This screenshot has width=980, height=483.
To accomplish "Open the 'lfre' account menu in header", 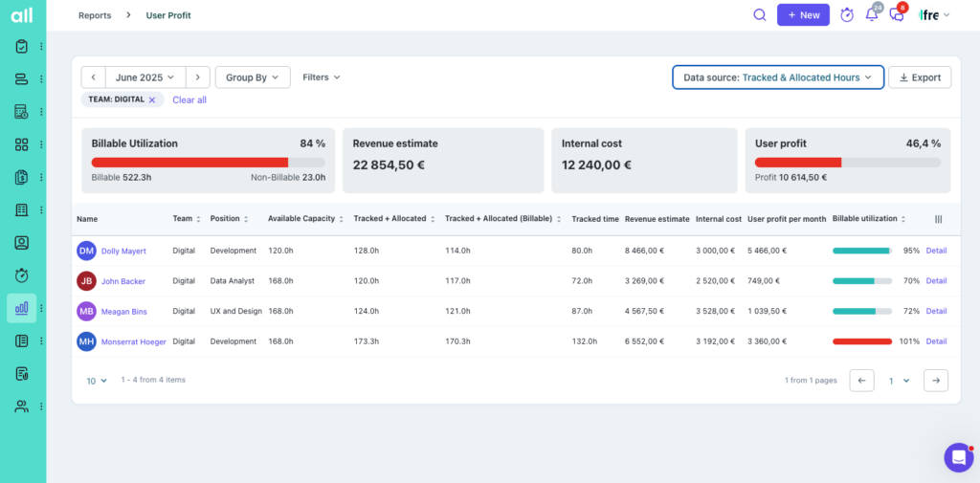I will click(934, 15).
